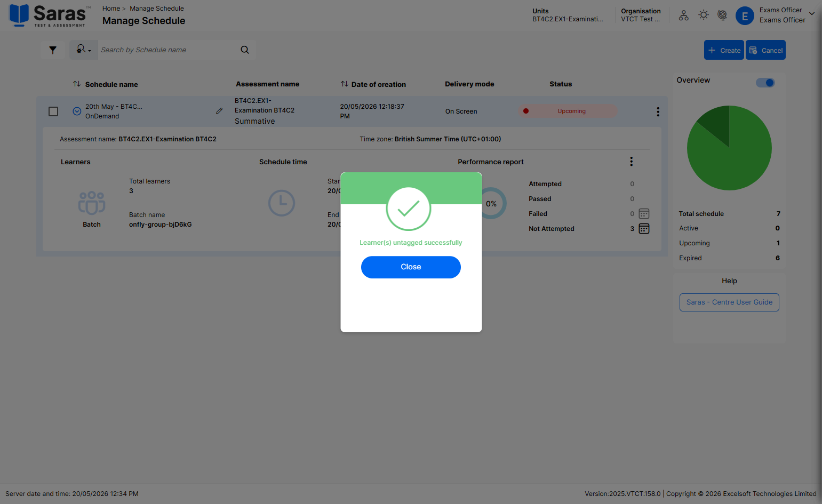Toggle the Overview panel switch
Viewport: 822px width, 504px height.
tap(765, 83)
